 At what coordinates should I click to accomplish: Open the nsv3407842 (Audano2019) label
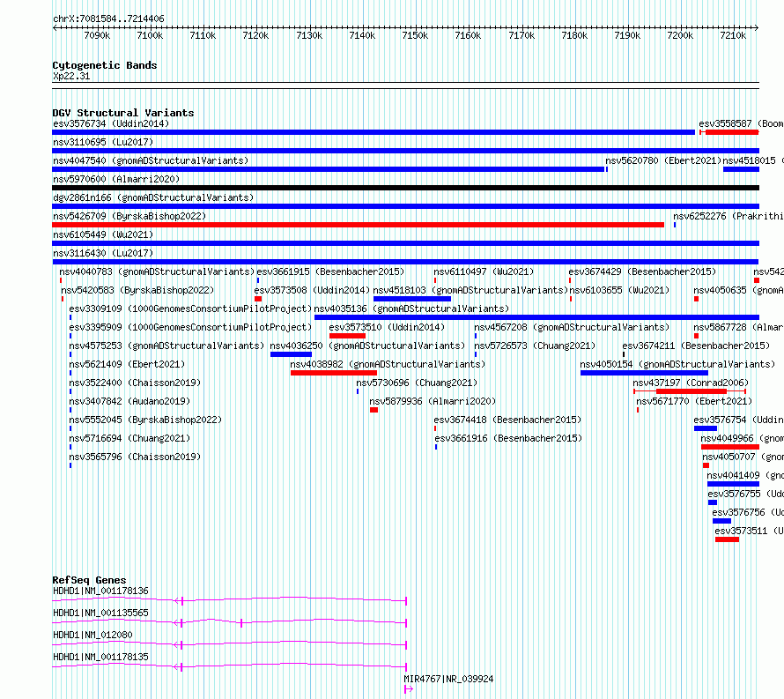click(x=129, y=401)
